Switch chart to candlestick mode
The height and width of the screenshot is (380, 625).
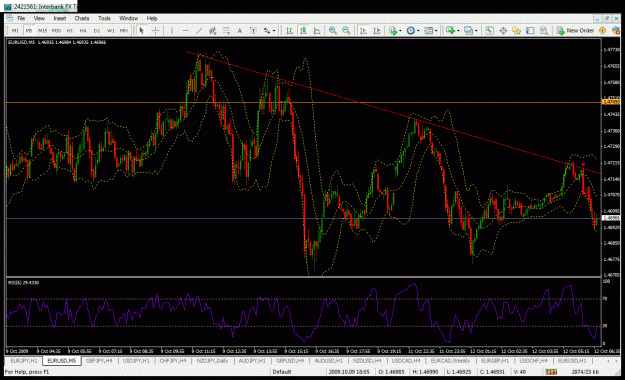pos(303,31)
